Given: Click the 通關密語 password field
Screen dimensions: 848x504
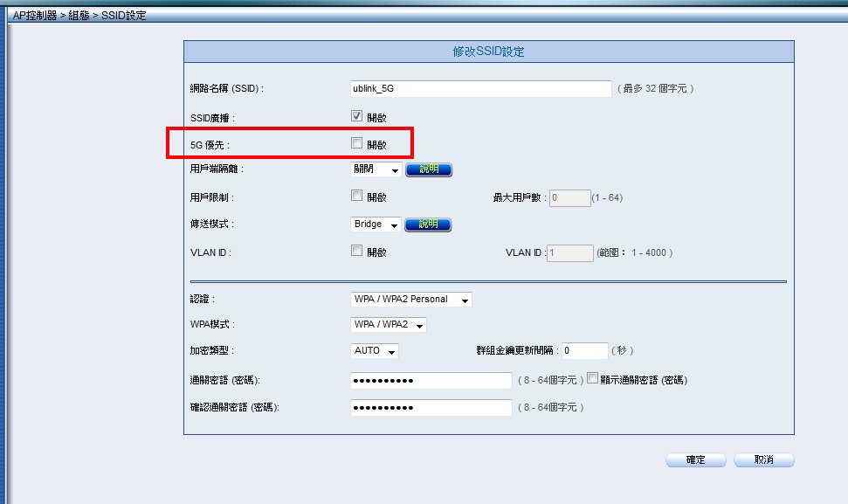Looking at the screenshot, I should pos(431,381).
